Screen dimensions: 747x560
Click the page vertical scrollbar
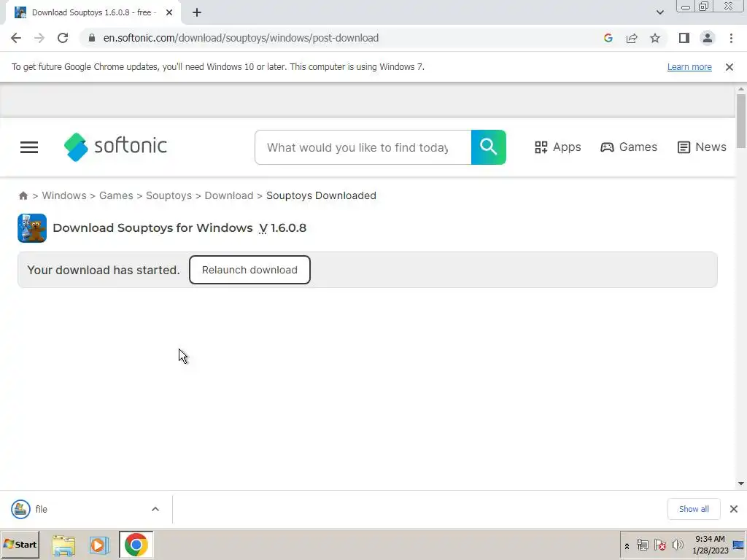pos(741,121)
